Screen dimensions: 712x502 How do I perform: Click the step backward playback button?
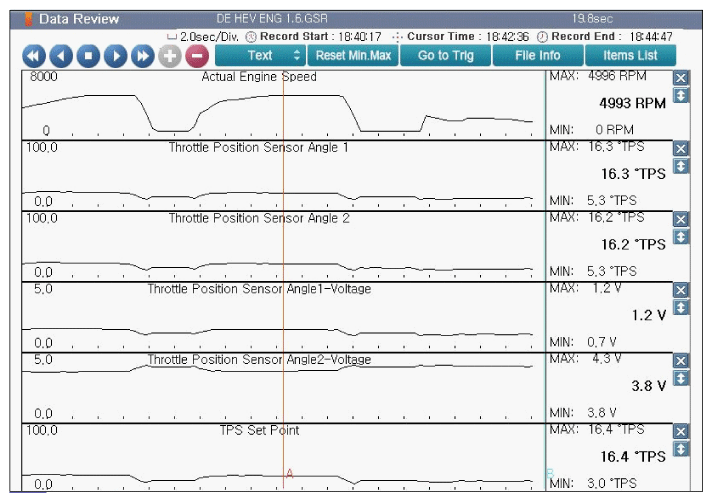[62, 56]
